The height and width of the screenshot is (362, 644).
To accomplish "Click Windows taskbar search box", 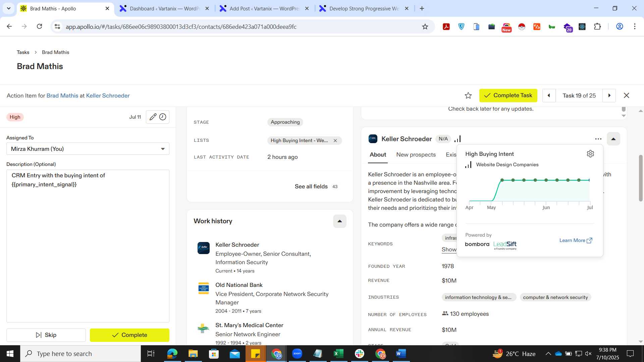I will (x=80, y=354).
